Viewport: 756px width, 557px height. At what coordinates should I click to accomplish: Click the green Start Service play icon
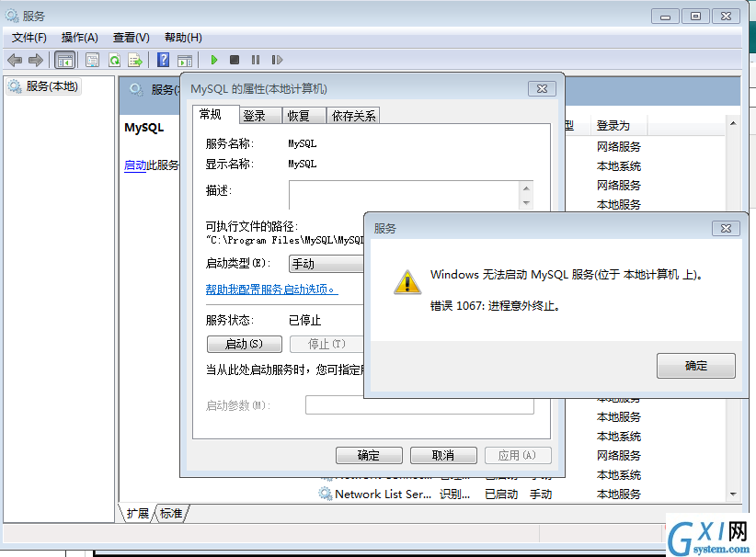(214, 60)
